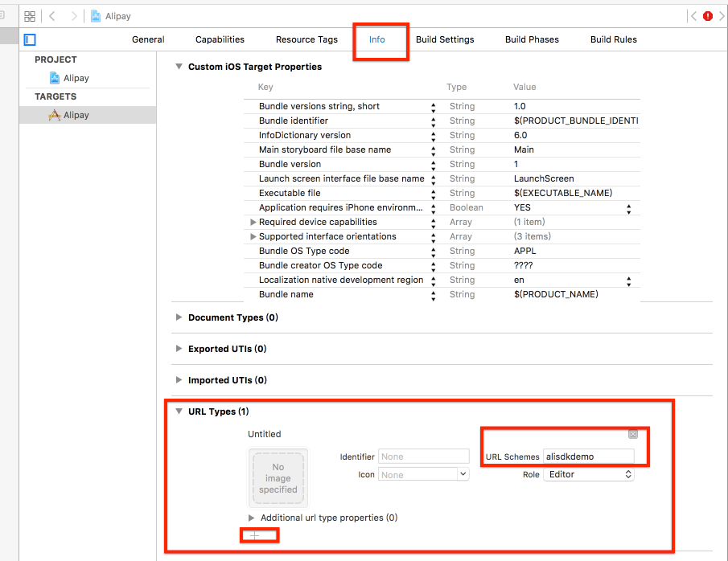Screen dimensions: 728x561
Task: Click the Type column header
Action: pyautogui.click(x=456, y=87)
